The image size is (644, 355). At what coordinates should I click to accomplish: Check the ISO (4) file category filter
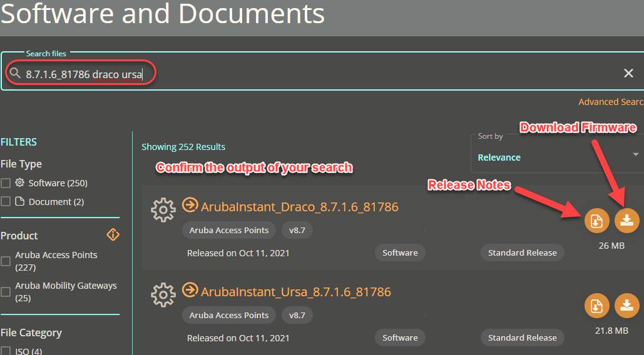[6, 351]
